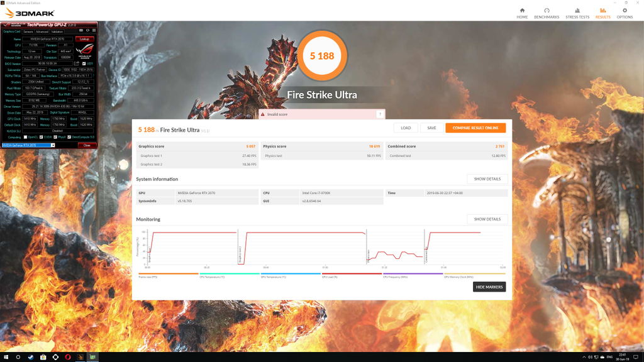
Task: Click Combined score value 2 751
Action: click(x=499, y=146)
